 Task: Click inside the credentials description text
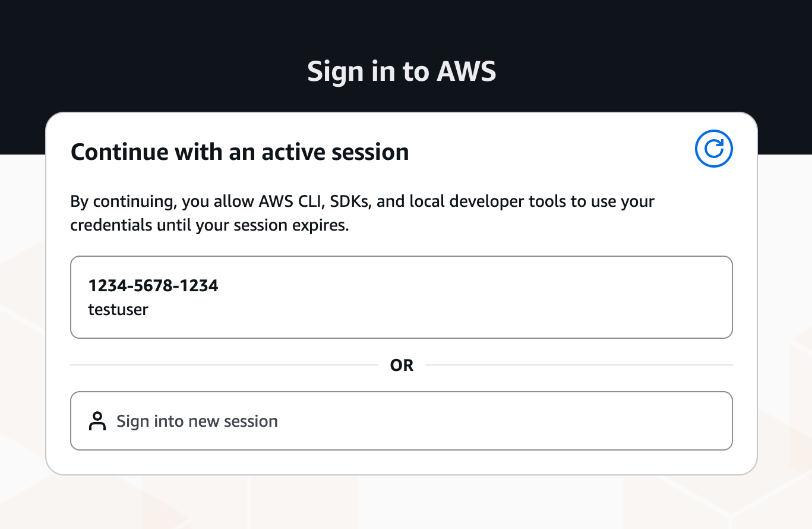362,213
